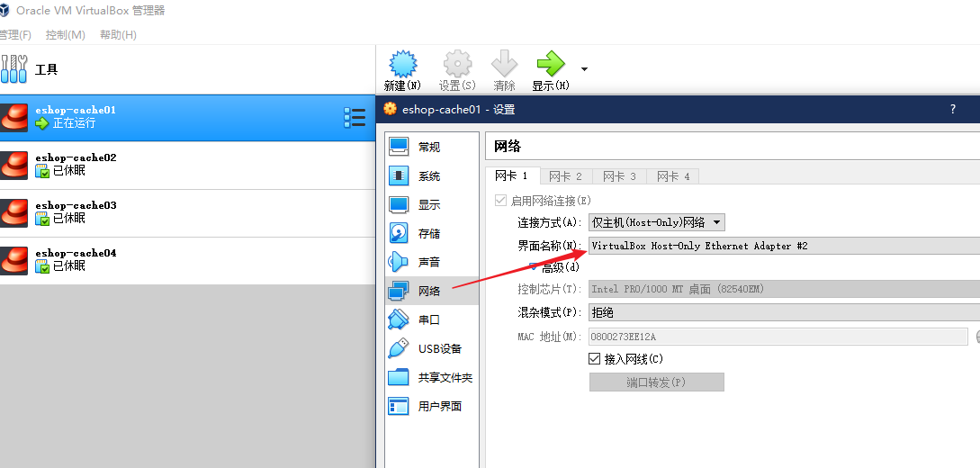This screenshot has width=980, height=468.
Task: Click the 显示(H) green arrow icon
Action: (x=551, y=65)
